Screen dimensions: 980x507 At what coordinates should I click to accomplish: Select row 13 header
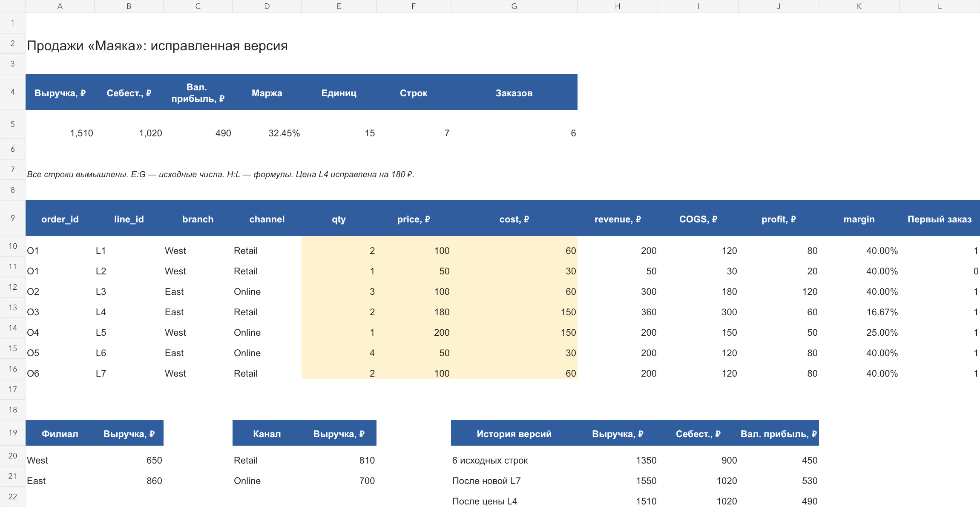[13, 308]
